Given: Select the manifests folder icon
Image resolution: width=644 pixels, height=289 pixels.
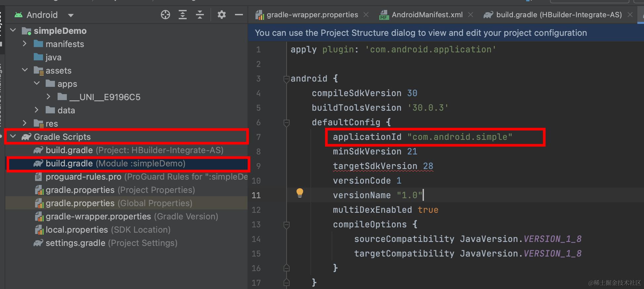Looking at the screenshot, I should pos(38,44).
